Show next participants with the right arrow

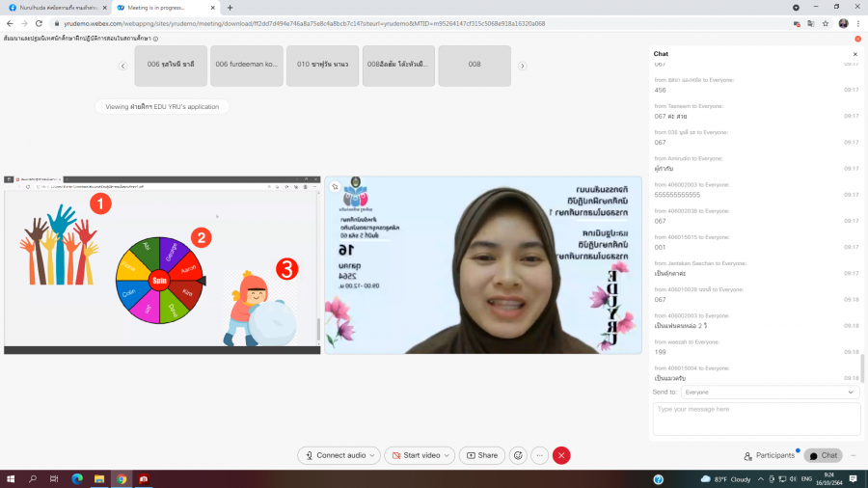point(522,66)
